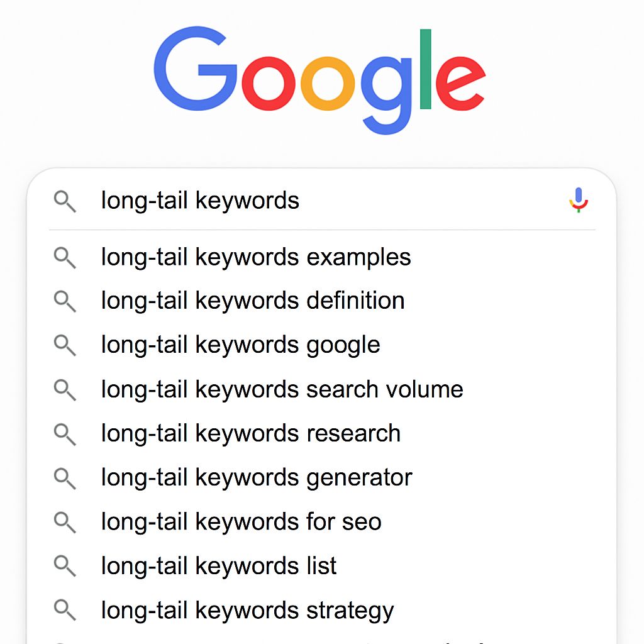The height and width of the screenshot is (644, 644).
Task: Click the microphone voice search icon
Action: [579, 200]
